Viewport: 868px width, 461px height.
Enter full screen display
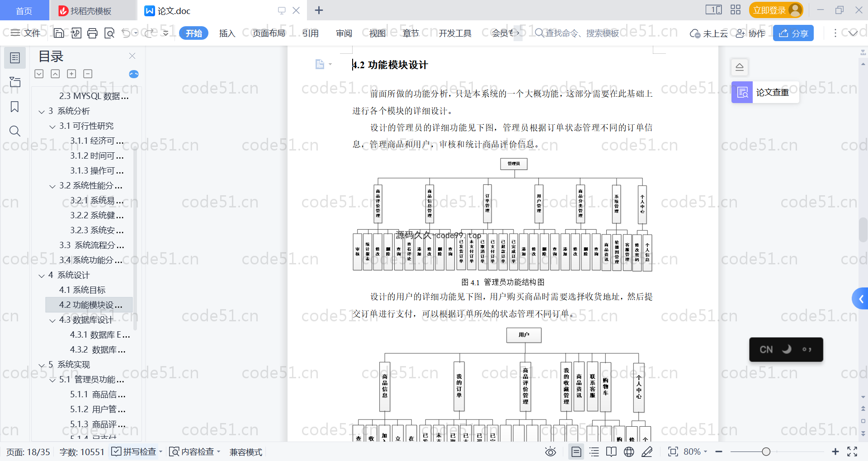[852, 452]
